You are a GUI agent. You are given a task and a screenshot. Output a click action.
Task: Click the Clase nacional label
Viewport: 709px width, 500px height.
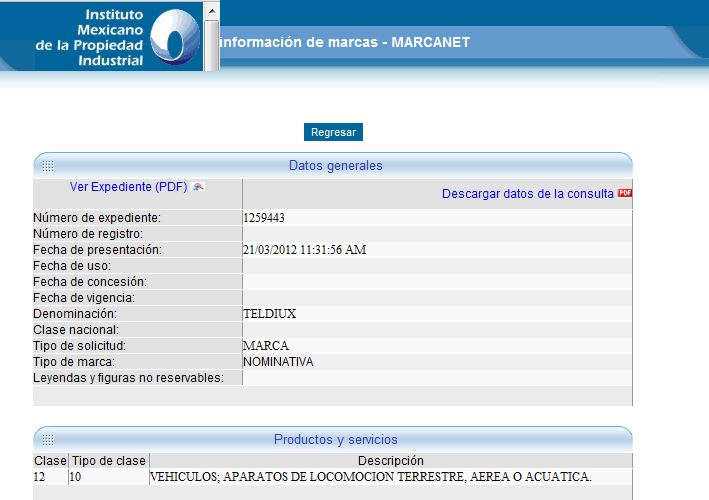click(x=76, y=330)
